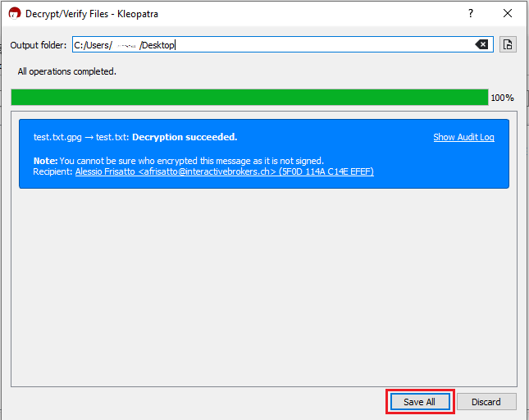Open recipient Alessio Frisatto key link
The height and width of the screenshot is (420, 529).
tap(225, 171)
